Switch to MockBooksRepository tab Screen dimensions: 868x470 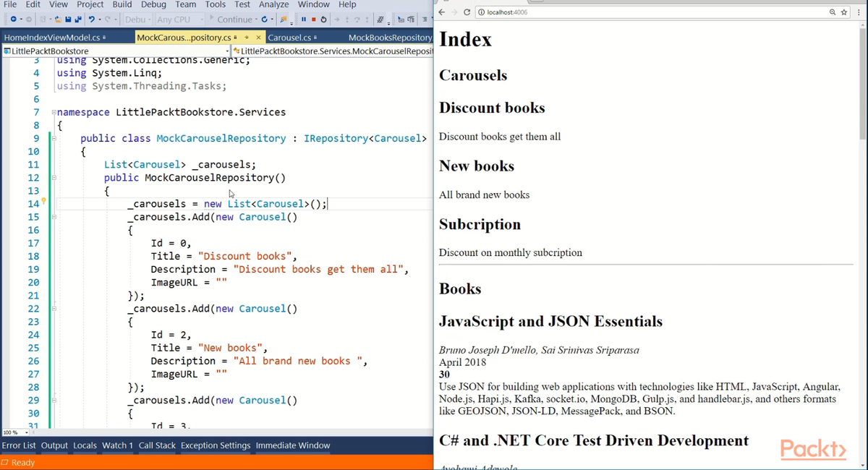[x=389, y=37]
